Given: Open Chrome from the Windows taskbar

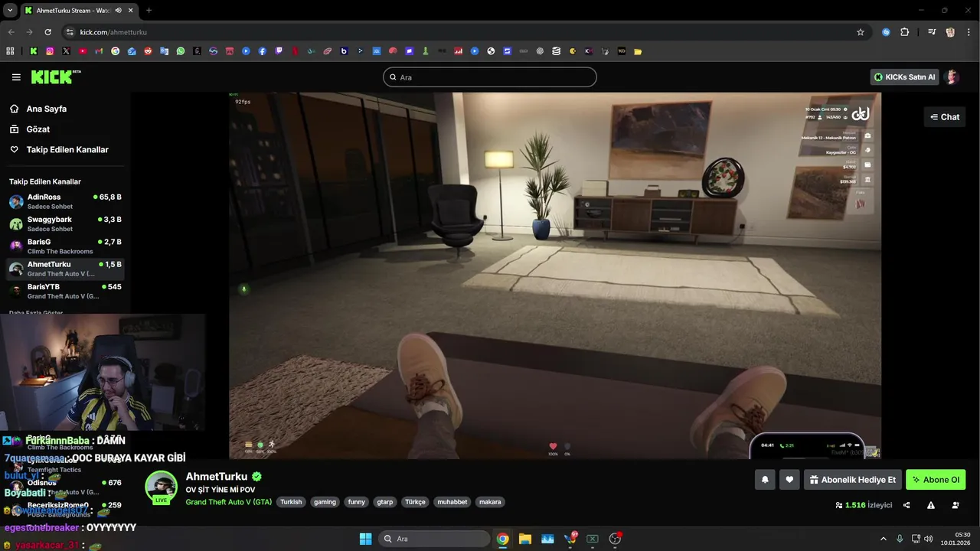Looking at the screenshot, I should point(502,539).
